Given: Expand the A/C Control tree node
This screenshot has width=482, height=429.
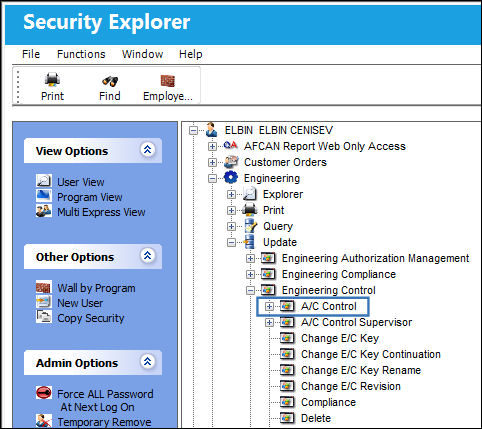Looking at the screenshot, I should 269,306.
